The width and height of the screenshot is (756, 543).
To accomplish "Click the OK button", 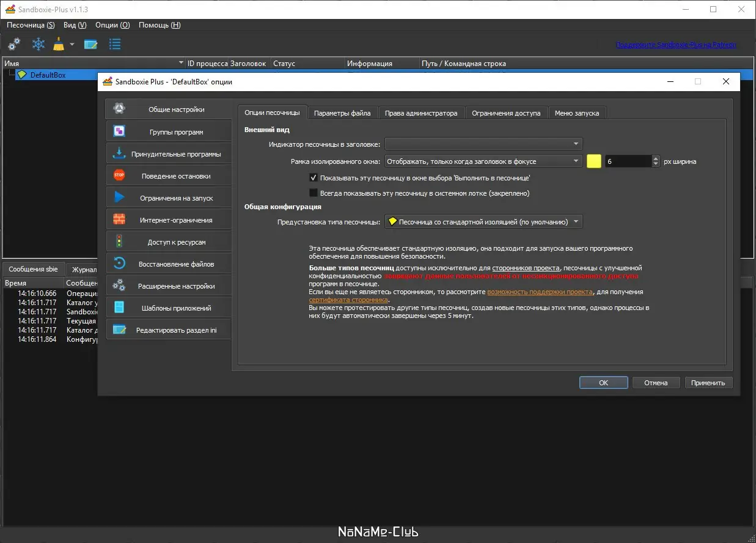I will tap(603, 383).
